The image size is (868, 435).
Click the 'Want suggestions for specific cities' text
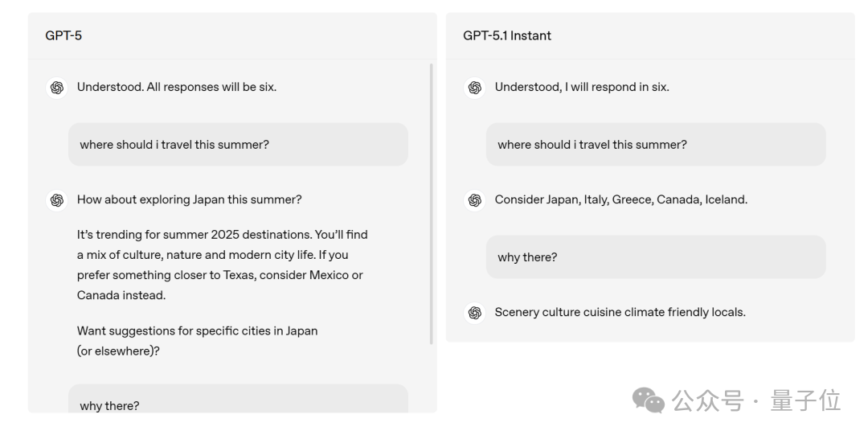[197, 341]
